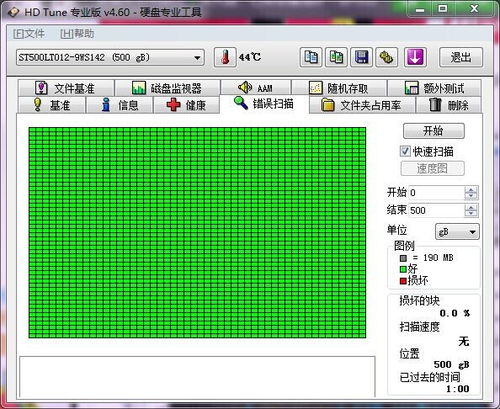Viewport: 500px width, 409px height.
Task: Click the 开始 scan button
Action: (x=434, y=131)
